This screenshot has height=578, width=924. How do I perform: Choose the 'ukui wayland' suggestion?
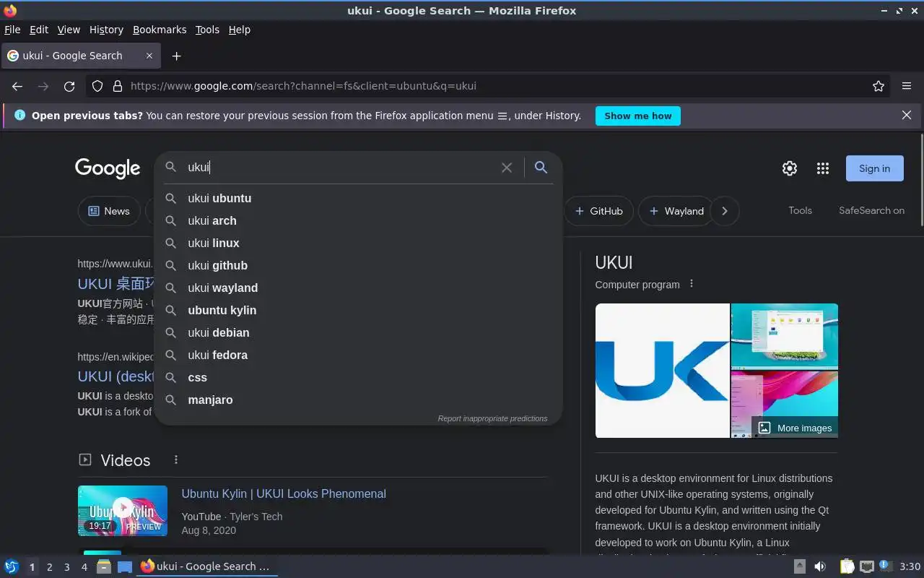click(x=358, y=288)
